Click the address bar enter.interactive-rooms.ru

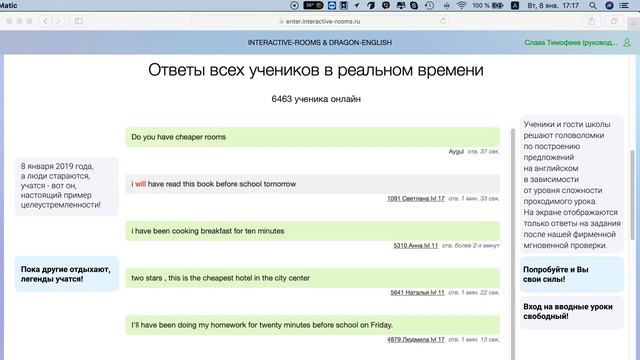pyautogui.click(x=320, y=21)
